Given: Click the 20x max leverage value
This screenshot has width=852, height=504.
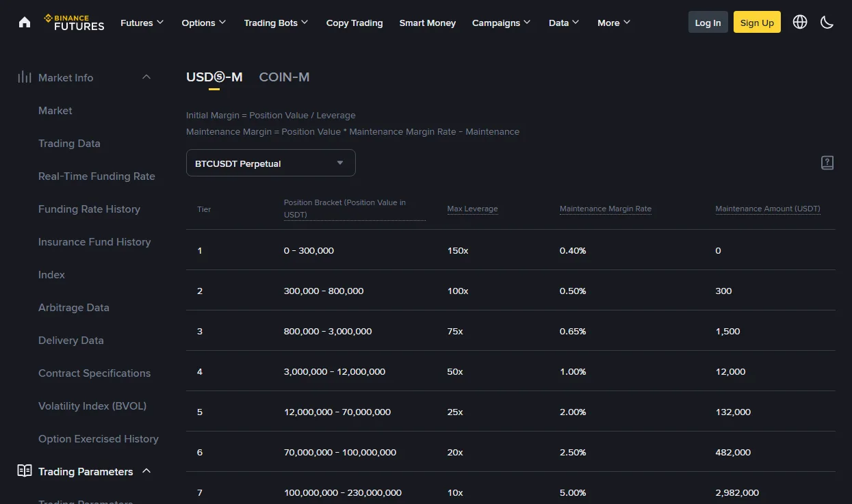Looking at the screenshot, I should (455, 452).
